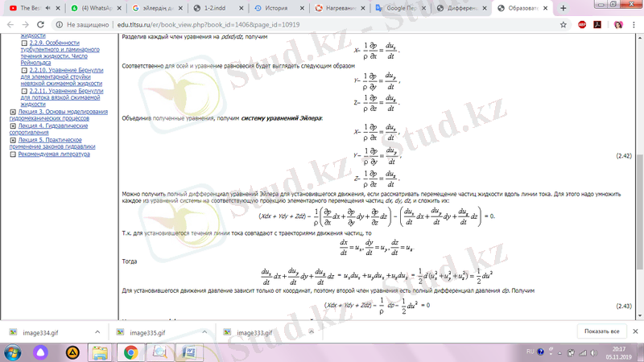Click the browser forward arrow
Screen dimensions: 644x362
26,25
